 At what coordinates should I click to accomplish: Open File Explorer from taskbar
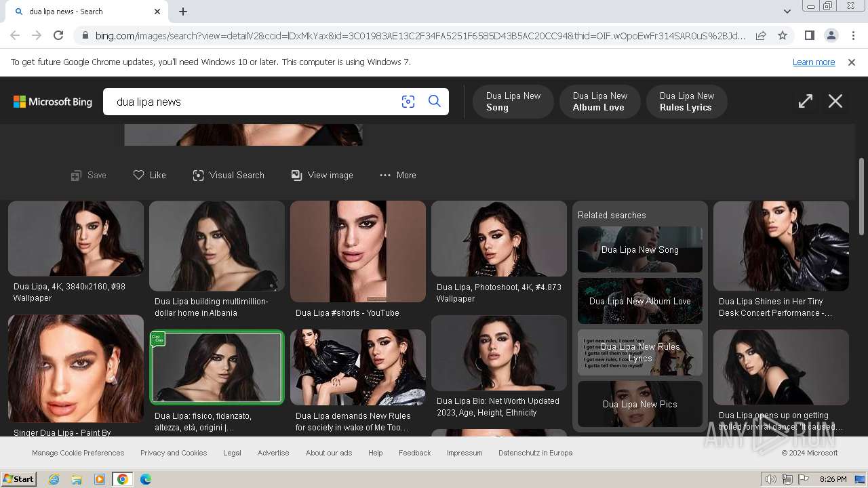[77, 479]
